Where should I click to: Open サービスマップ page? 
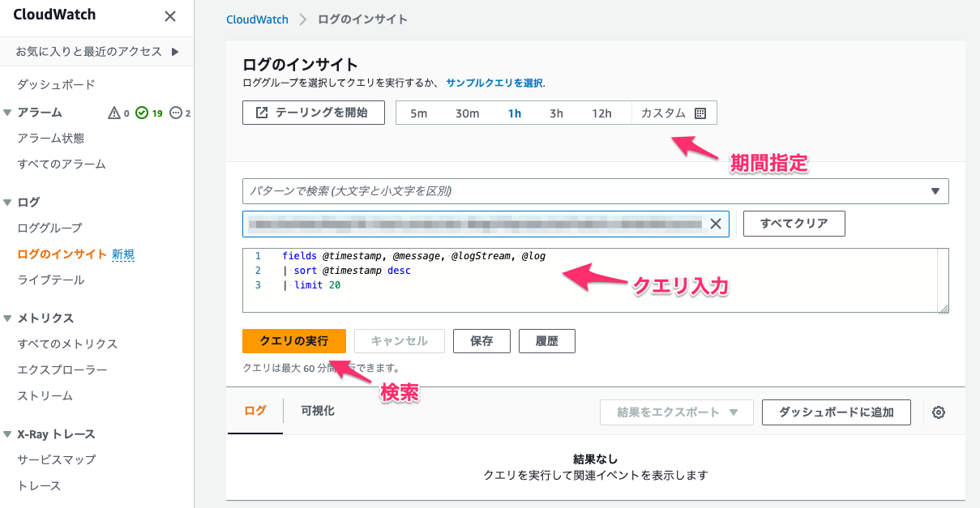pyautogui.click(x=56, y=460)
